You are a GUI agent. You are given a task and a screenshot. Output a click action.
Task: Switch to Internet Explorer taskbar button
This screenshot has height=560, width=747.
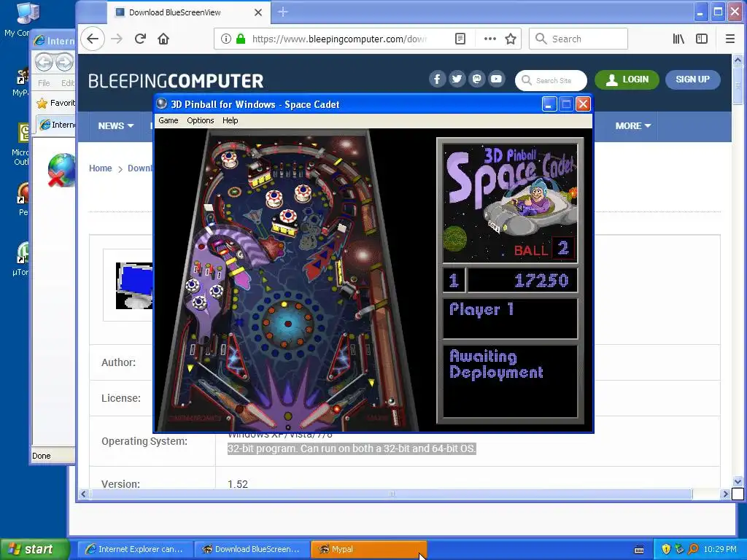pyautogui.click(x=134, y=549)
